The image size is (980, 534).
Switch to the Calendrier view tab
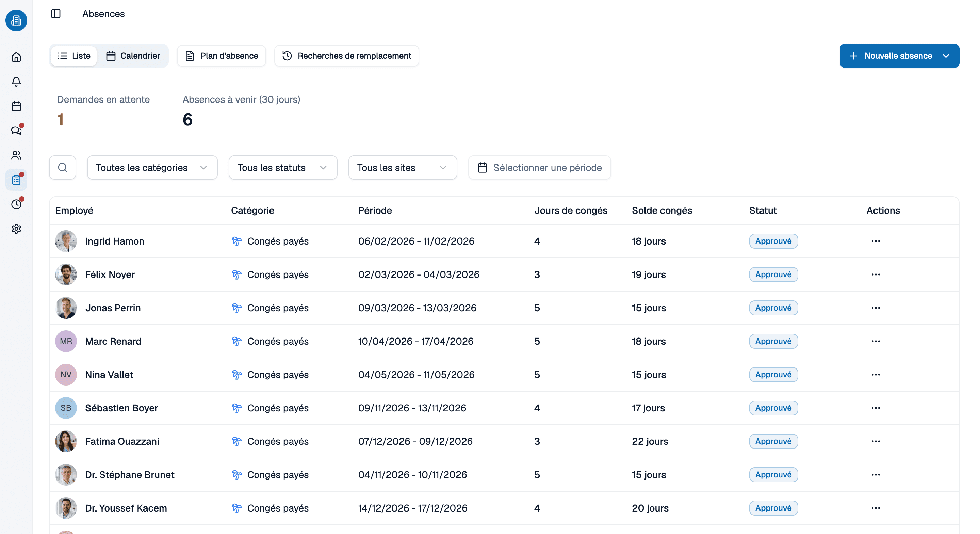(x=133, y=56)
